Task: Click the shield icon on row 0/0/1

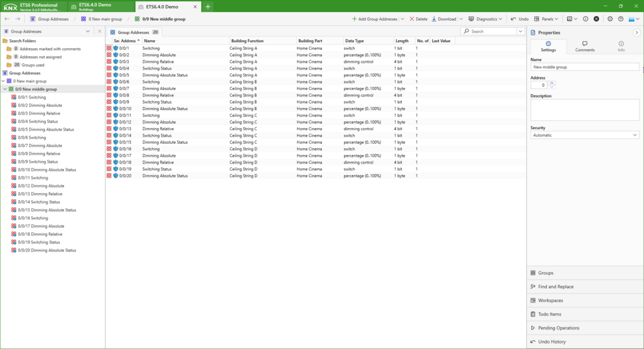Action: 116,49
